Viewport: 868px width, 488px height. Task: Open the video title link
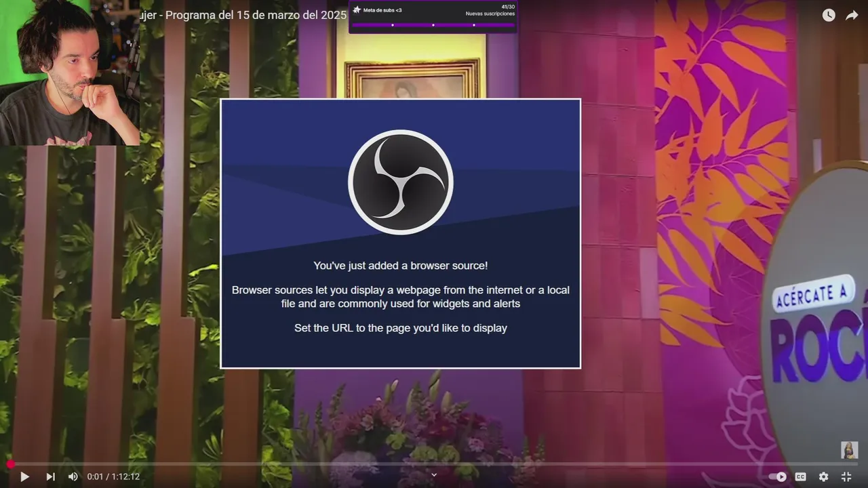point(244,15)
